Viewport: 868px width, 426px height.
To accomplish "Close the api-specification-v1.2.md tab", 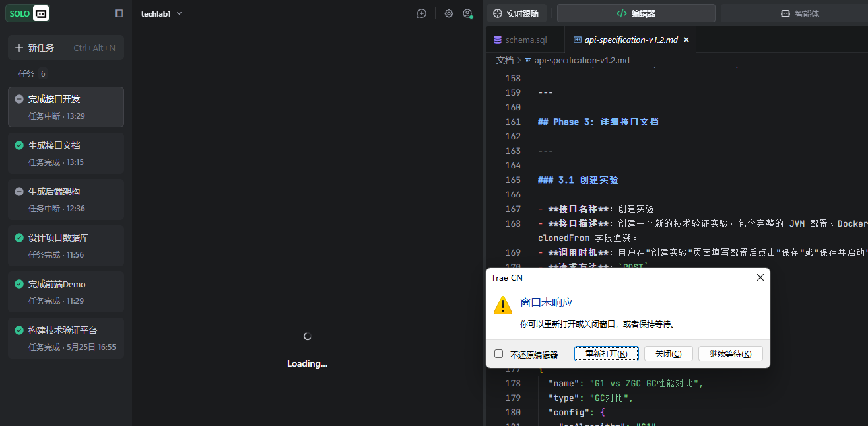I will point(686,40).
